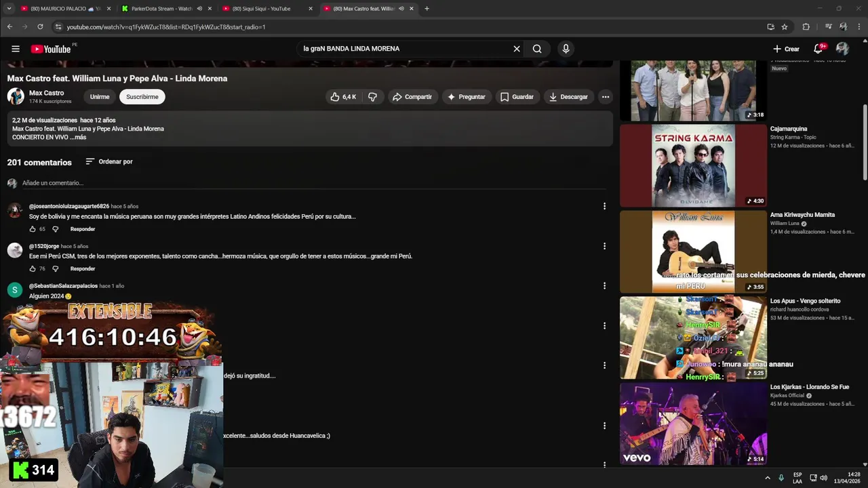Open options menu on 1520jorge comment
The width and height of the screenshot is (868, 488).
[604, 246]
